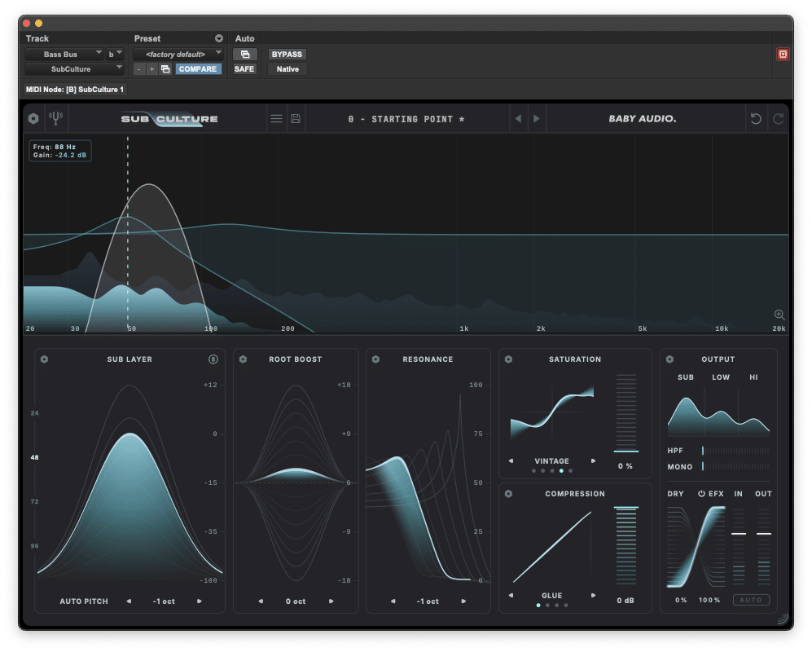The height and width of the screenshot is (652, 812).
Task: Click the previous preset minus button
Action: 138,69
